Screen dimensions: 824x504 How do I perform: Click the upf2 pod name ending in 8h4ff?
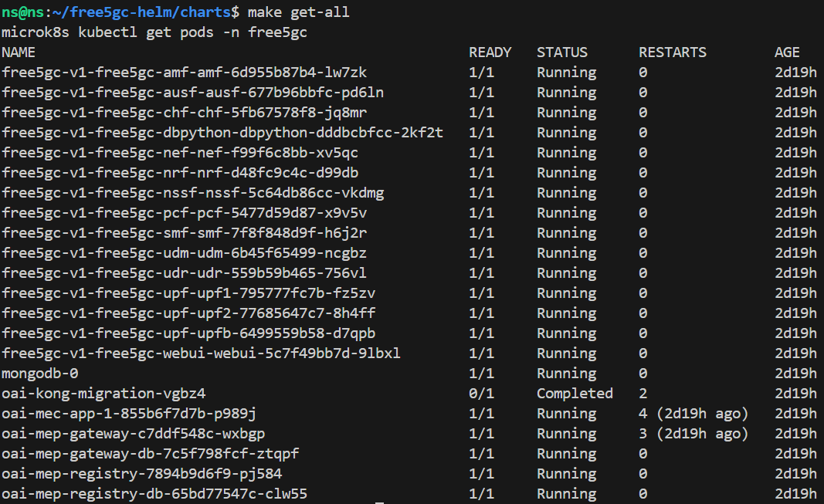pos(188,313)
